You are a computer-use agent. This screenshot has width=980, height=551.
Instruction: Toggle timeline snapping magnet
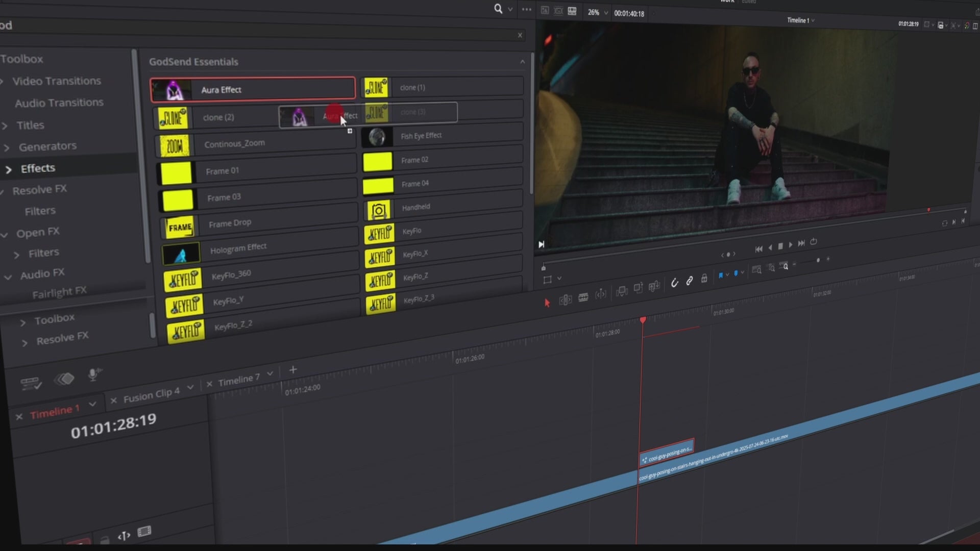pos(674,283)
